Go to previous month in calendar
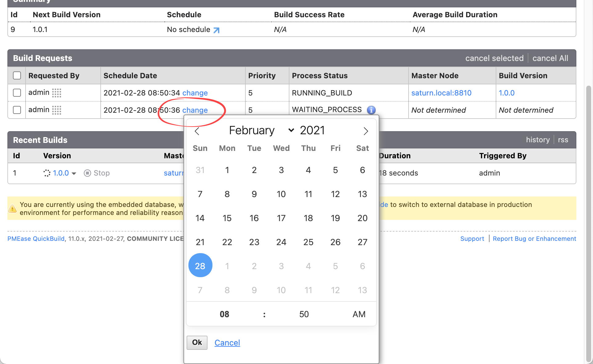This screenshot has width=593, height=364. [x=197, y=131]
